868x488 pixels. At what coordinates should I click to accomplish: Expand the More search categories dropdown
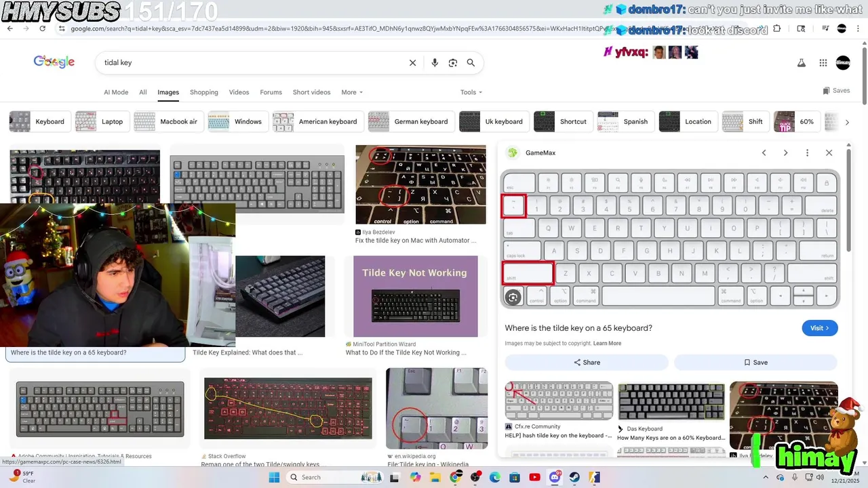coord(352,92)
